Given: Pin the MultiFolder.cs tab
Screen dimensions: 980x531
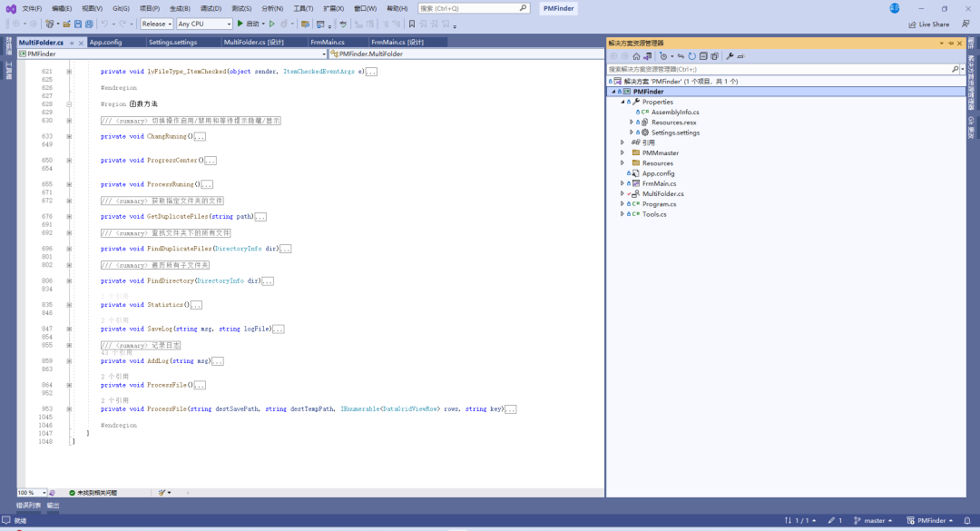Looking at the screenshot, I should (72, 43).
